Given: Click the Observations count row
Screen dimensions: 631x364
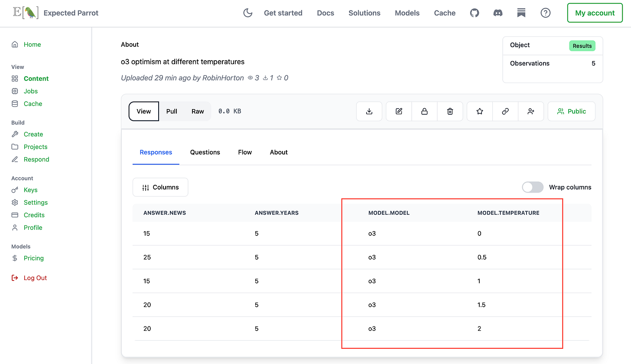Looking at the screenshot, I should 553,63.
